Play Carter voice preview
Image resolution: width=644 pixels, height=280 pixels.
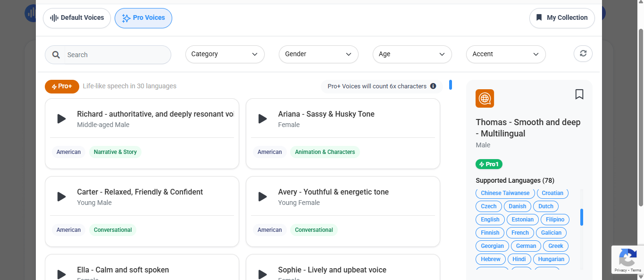(61, 197)
